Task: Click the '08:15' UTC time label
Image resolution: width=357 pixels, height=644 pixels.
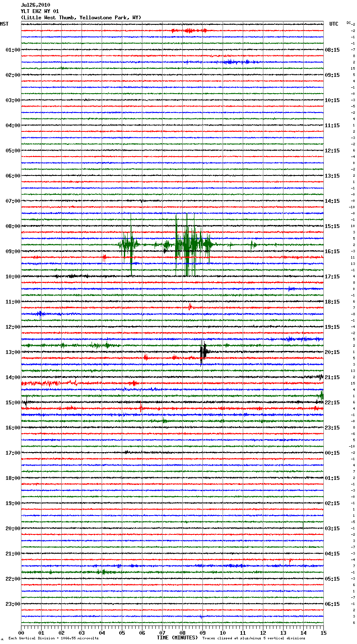Action: point(332,50)
